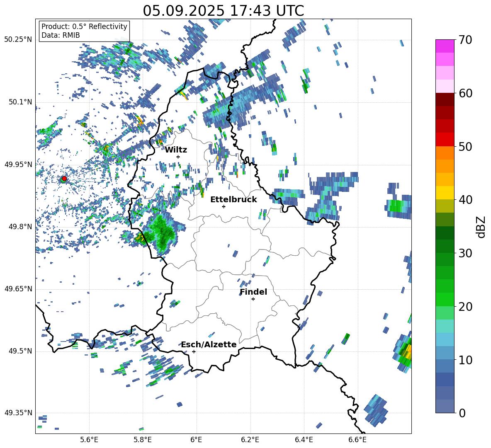
Task: Click the cross marker under Wiltz
Action: tap(178, 157)
